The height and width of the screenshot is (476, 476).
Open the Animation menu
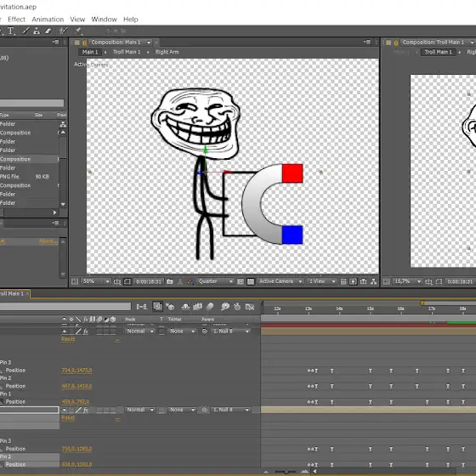48,20
